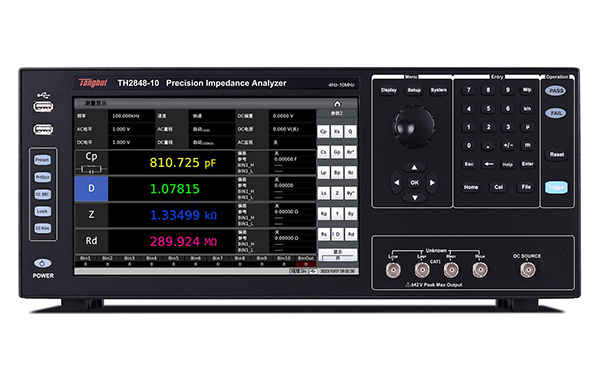Click the File key
Image resolution: width=600 pixels, height=367 pixels.
pos(526,187)
